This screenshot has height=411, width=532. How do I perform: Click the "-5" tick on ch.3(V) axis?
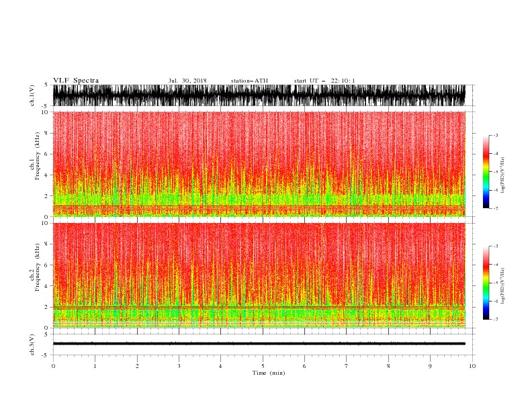(46, 355)
